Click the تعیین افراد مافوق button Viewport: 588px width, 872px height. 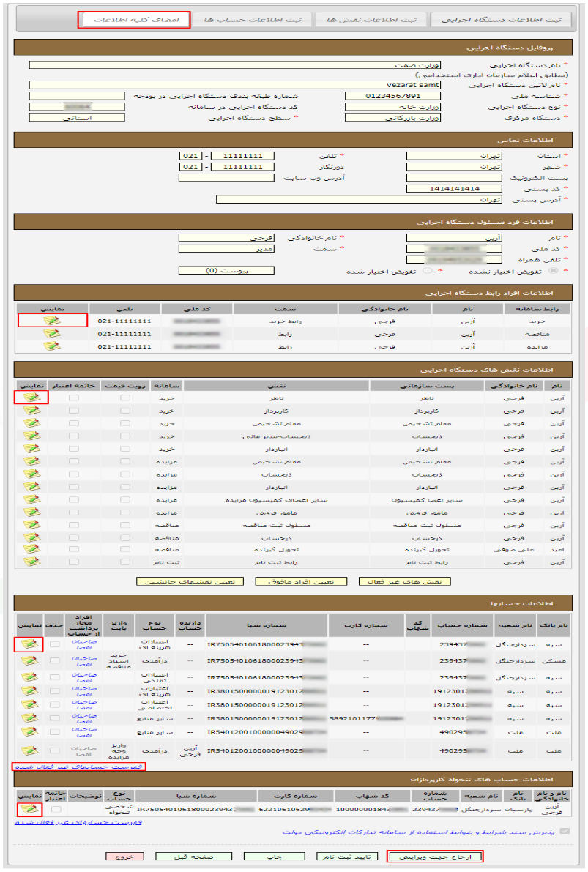301,581
